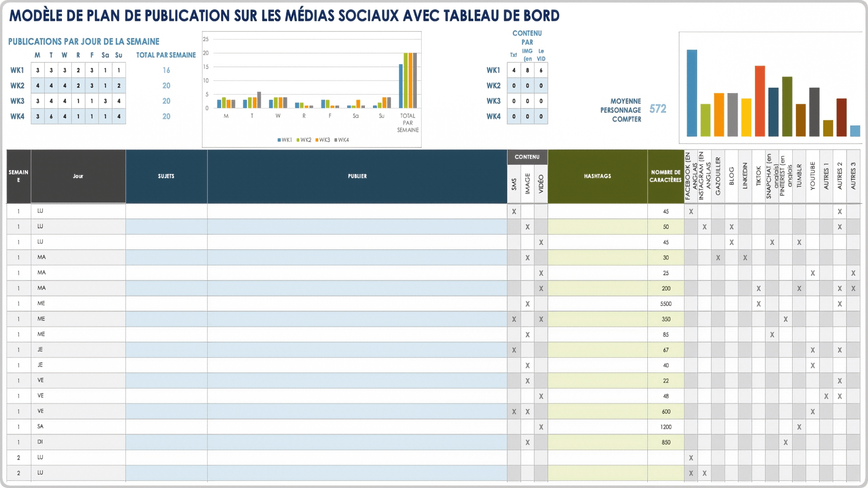This screenshot has height=488, width=868.
Task: Click the WK3 legend entry below the weekly chart
Action: coord(323,140)
